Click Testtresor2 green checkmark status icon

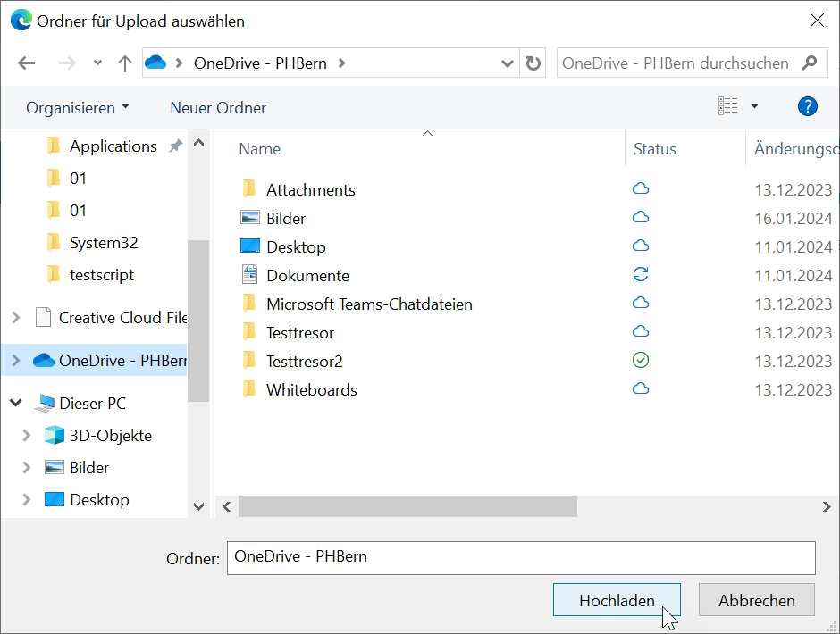tap(640, 361)
